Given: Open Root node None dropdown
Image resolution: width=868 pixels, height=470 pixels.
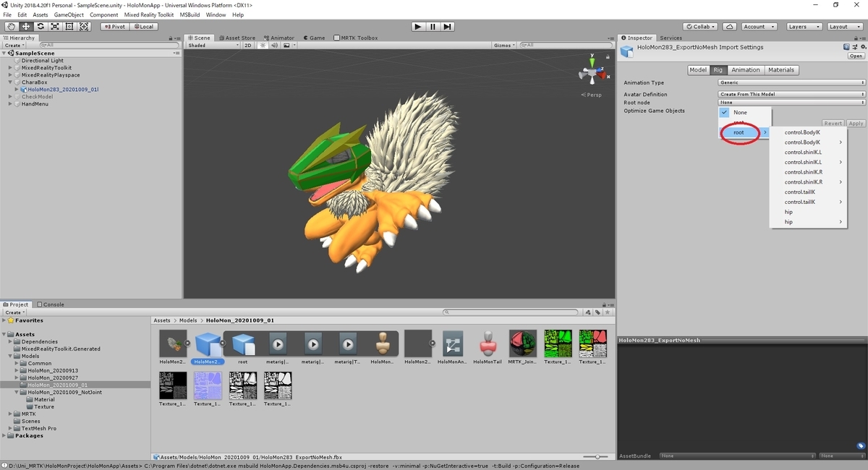Looking at the screenshot, I should [791, 103].
